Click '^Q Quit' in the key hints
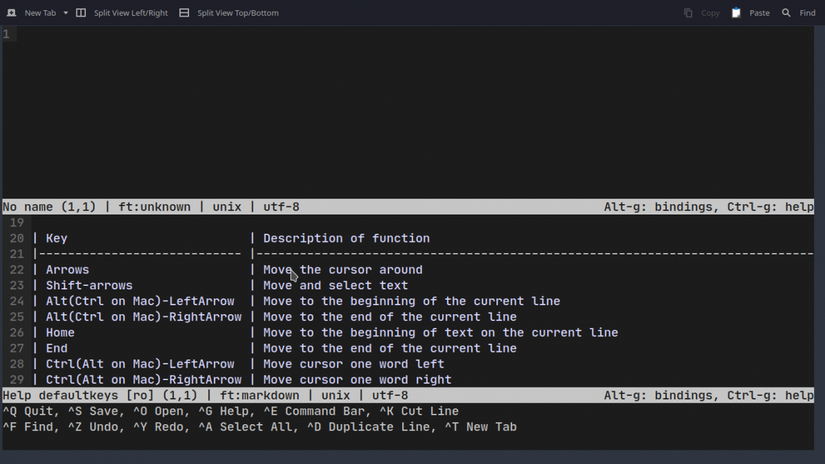The height and width of the screenshot is (464, 825). pos(27,411)
